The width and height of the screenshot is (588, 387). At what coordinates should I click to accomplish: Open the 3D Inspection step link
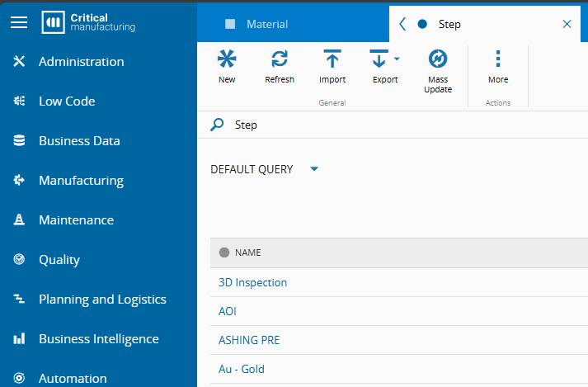(252, 282)
